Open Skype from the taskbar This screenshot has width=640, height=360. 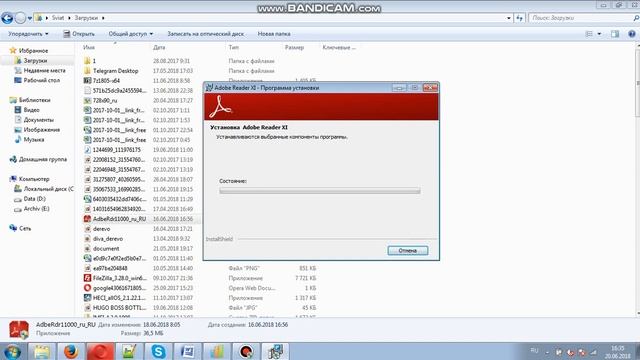click(x=158, y=352)
